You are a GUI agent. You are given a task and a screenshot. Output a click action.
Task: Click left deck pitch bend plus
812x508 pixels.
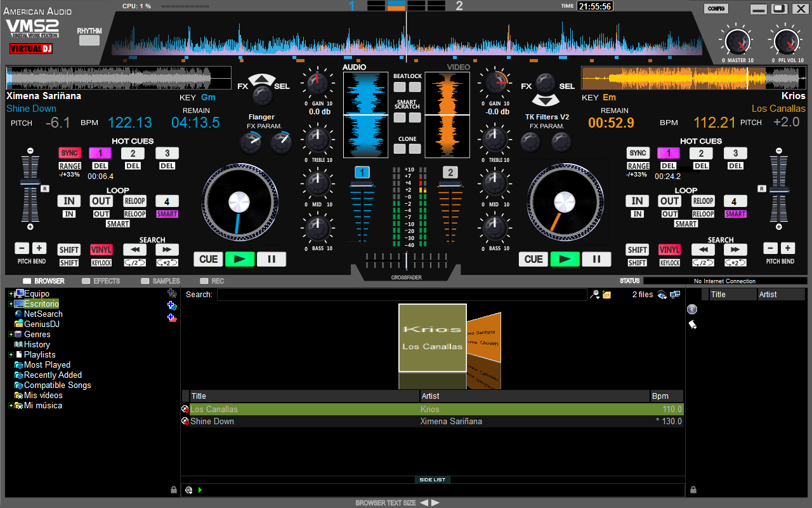tap(39, 248)
